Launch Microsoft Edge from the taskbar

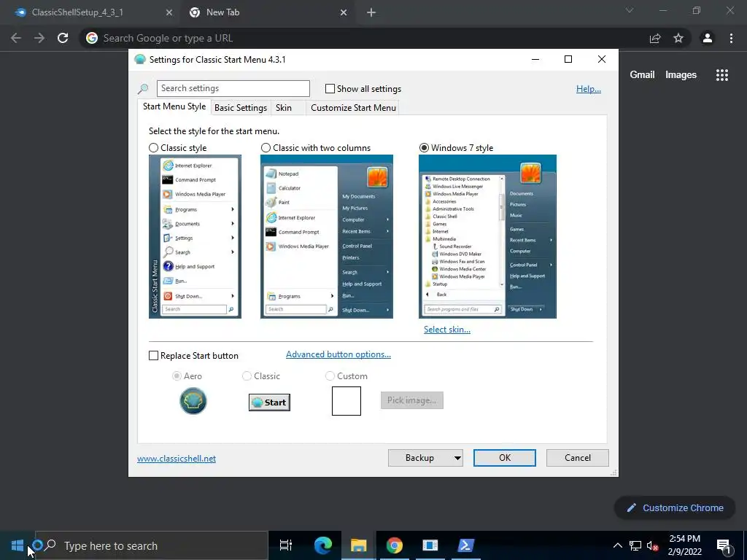pos(322,545)
